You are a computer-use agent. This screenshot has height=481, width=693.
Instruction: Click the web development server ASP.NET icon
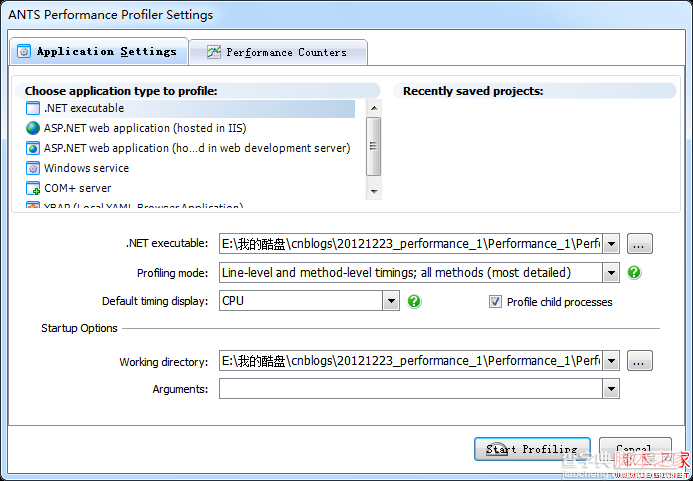pos(33,148)
